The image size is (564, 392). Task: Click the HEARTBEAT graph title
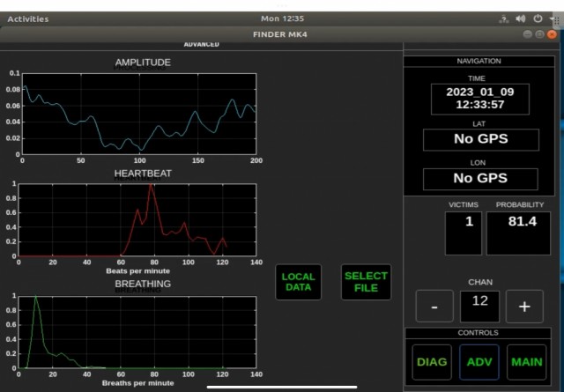(x=143, y=174)
